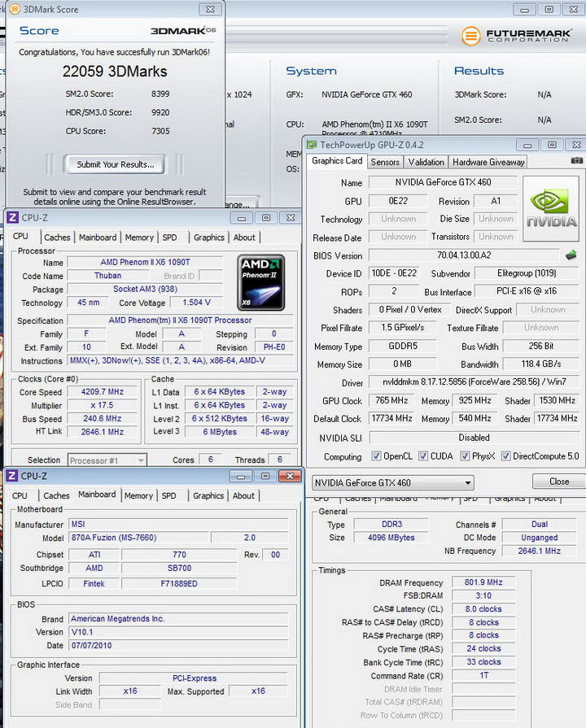Click the Level 3 cache value 6 MBytes
Screen dimensions: 586x728
[x=220, y=431]
